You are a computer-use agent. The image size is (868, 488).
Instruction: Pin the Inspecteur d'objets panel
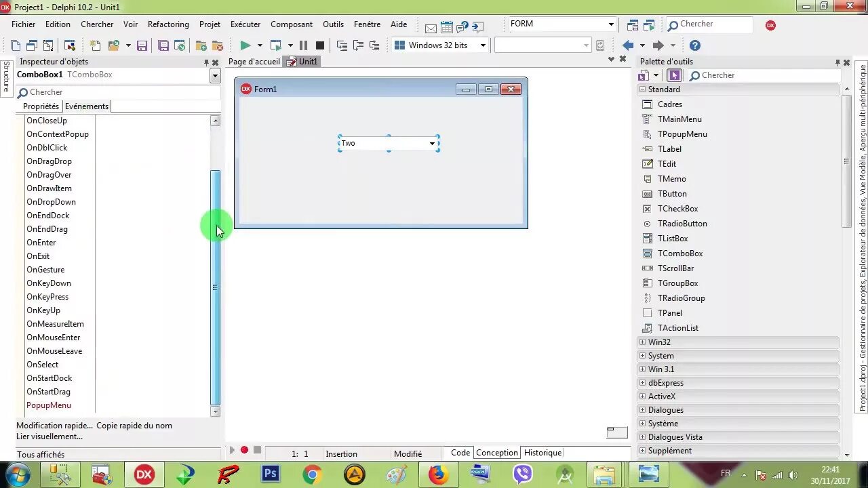206,62
